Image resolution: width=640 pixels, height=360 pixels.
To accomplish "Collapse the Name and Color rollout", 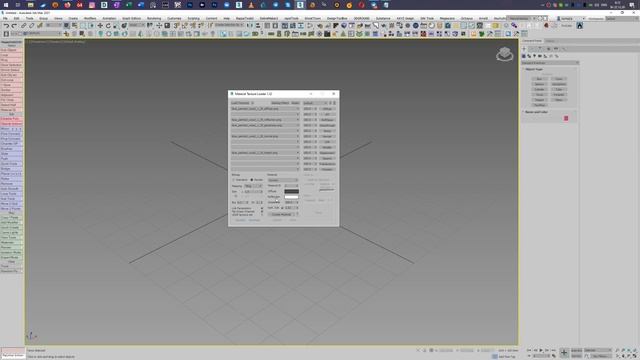I will pos(536,112).
